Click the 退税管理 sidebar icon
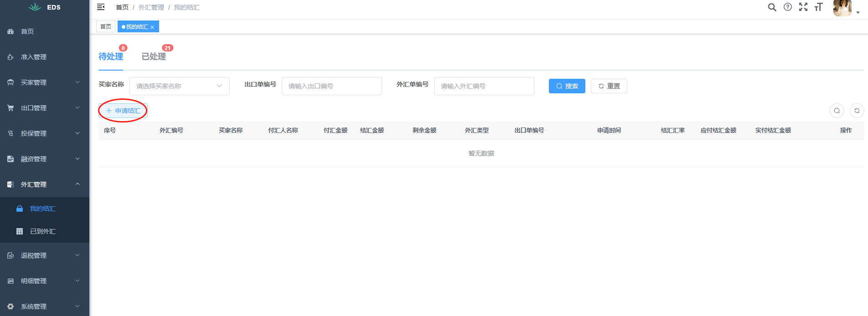868x316 pixels. pos(10,255)
